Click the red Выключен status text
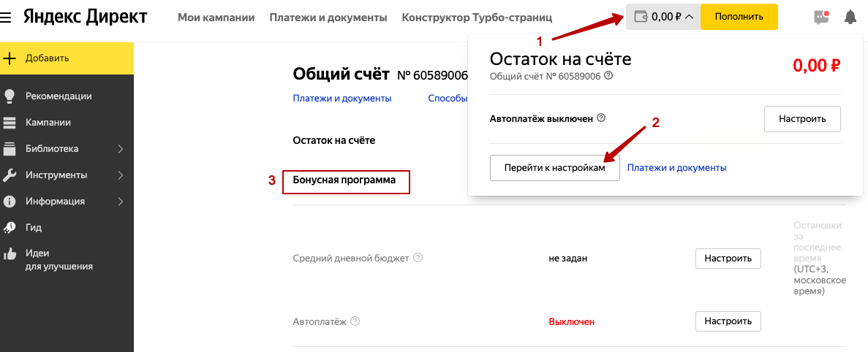Image resolution: width=868 pixels, height=352 pixels. pyautogui.click(x=571, y=321)
